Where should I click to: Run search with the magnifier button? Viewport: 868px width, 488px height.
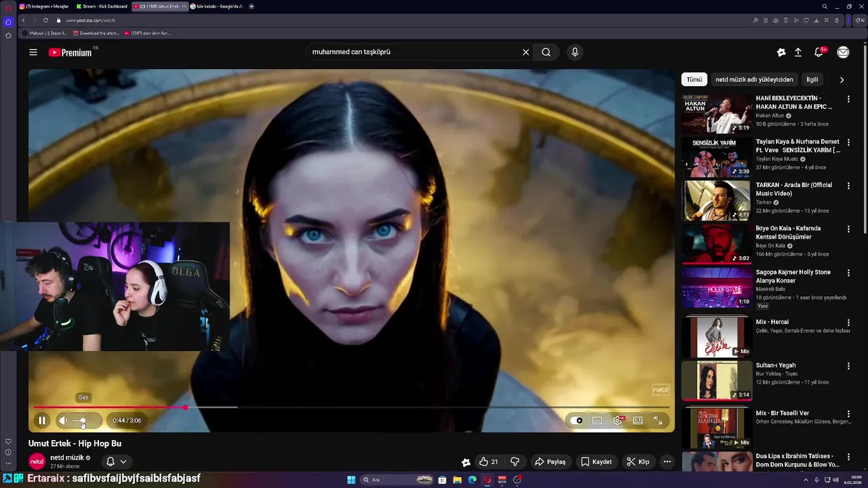point(546,52)
